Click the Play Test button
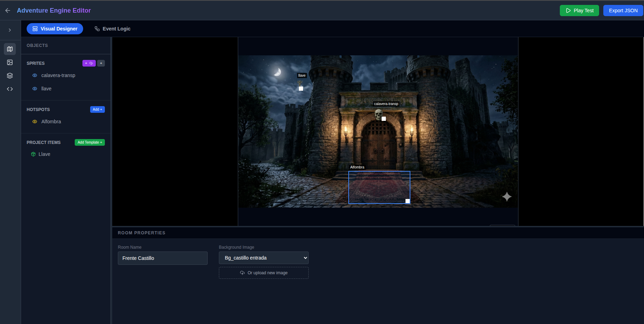 579,11
